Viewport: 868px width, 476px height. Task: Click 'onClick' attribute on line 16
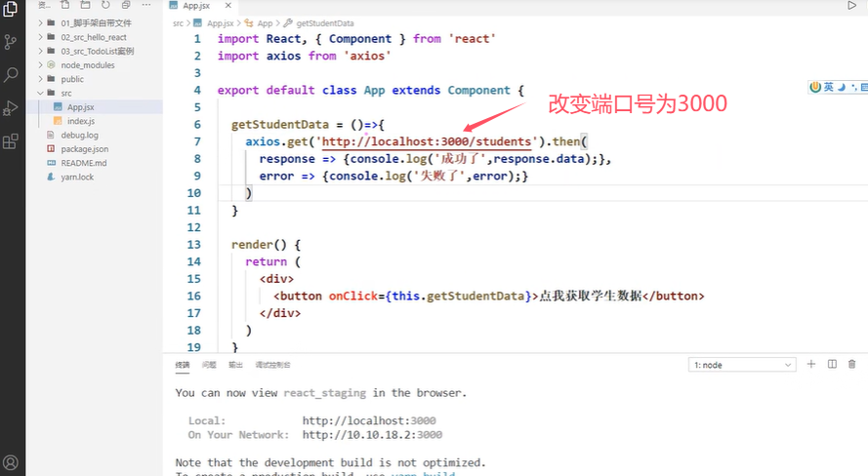point(353,296)
